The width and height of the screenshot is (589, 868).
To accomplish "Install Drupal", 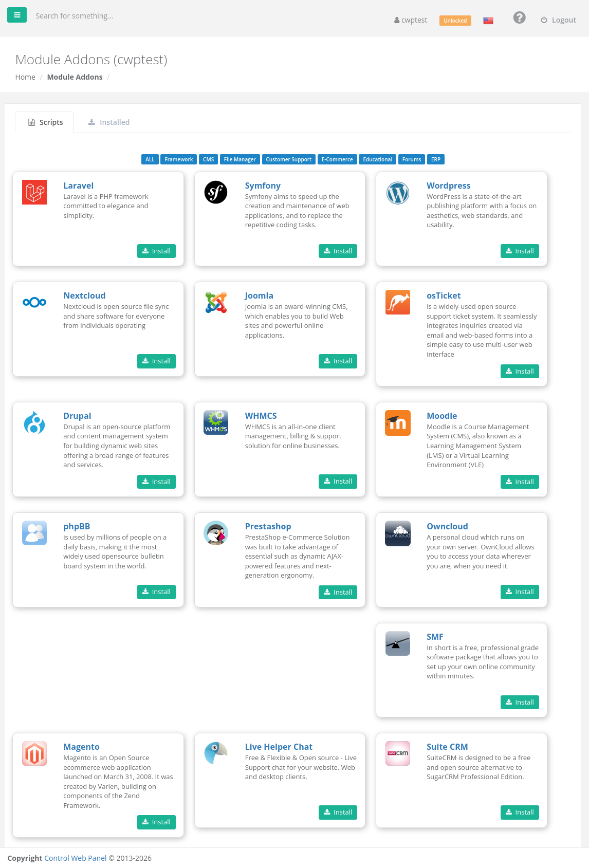I will tap(156, 482).
